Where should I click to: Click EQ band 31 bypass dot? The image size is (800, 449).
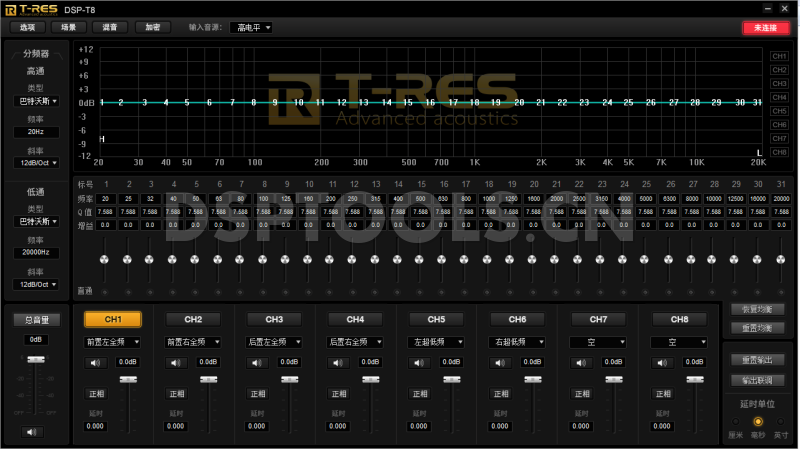[781, 292]
